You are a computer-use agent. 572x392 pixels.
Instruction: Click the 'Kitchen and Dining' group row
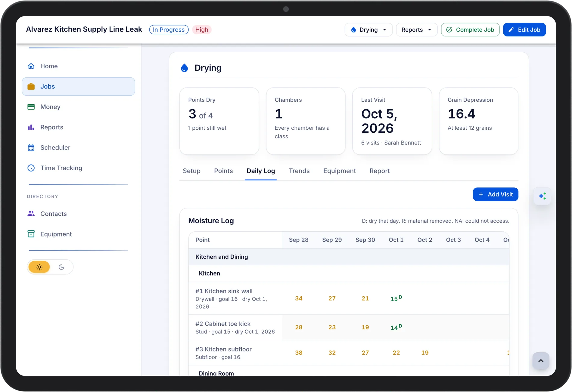click(x=349, y=257)
